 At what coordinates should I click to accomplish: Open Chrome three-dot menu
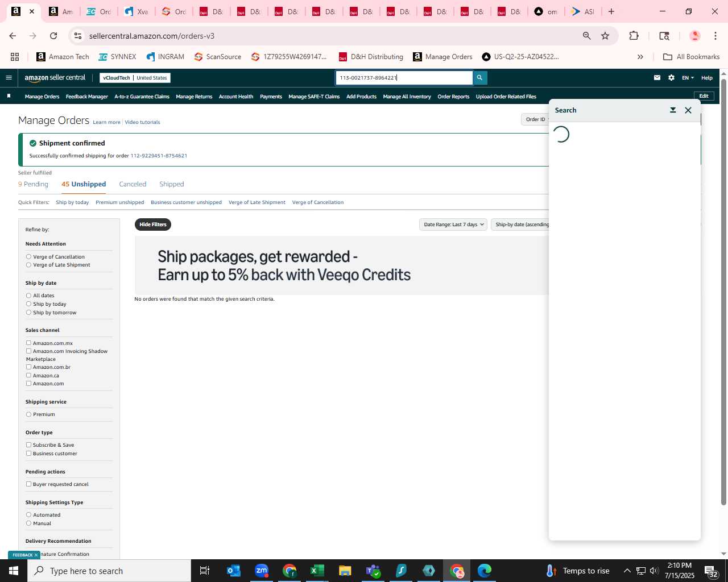715,36
